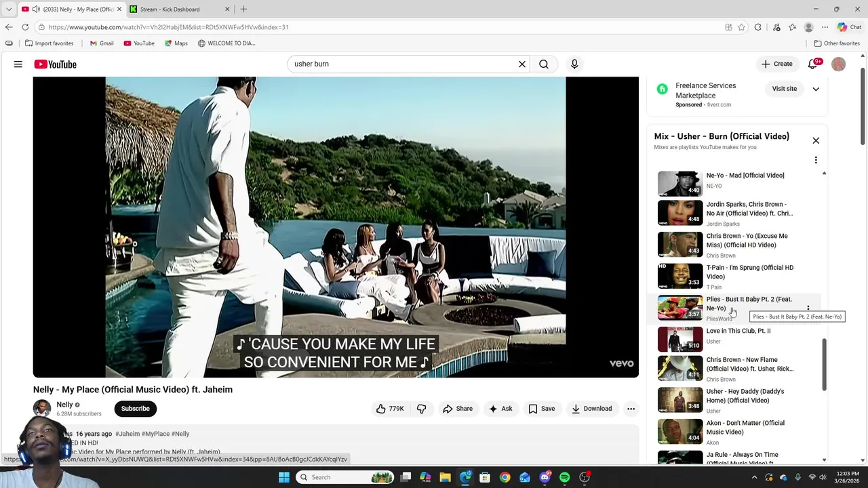Reload the current page

pyautogui.click(x=25, y=27)
